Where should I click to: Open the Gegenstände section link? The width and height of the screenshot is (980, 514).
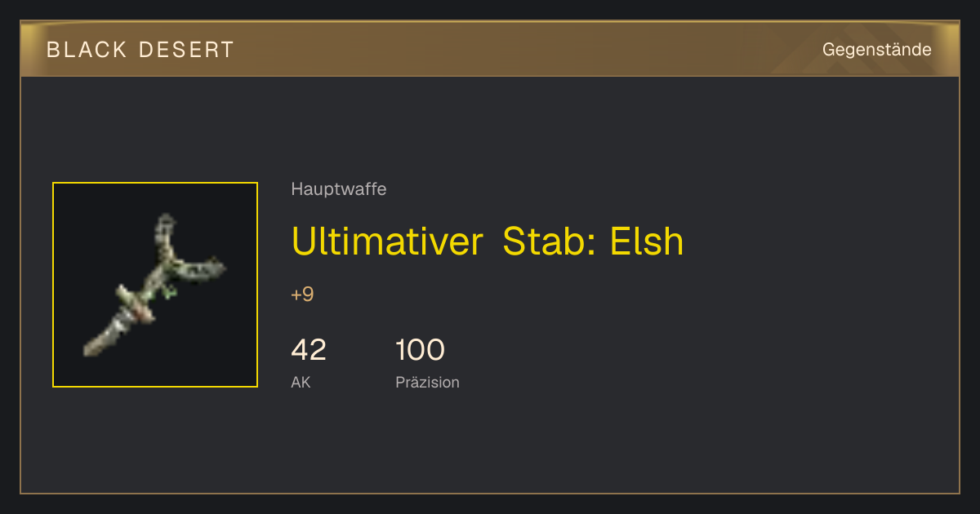tap(876, 50)
